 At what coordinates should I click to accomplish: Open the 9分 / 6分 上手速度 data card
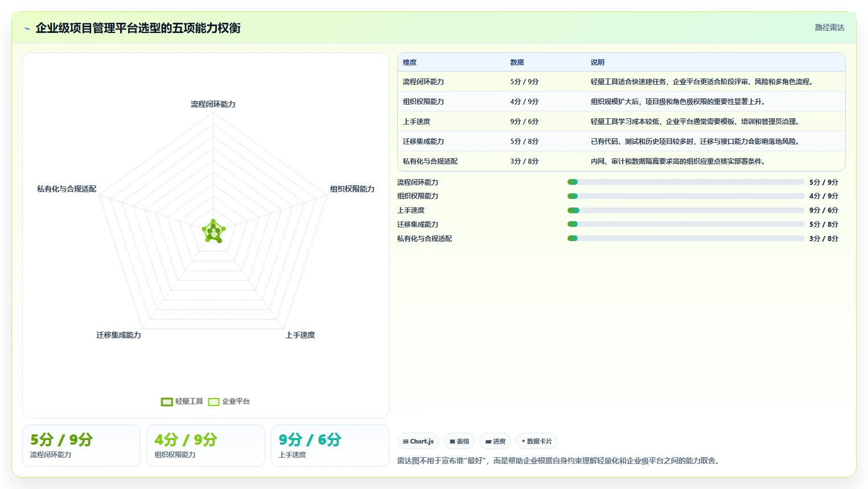pyautogui.click(x=330, y=445)
